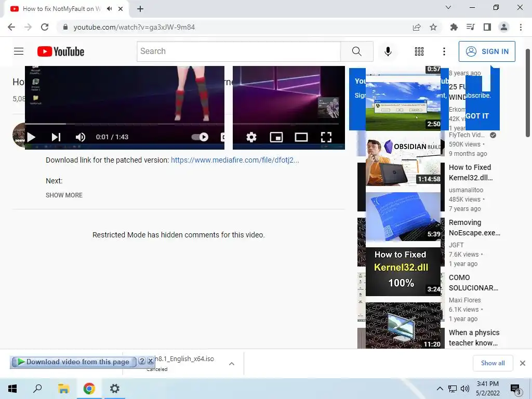Screen dimensions: 532x399
Task: Open the Obsidian build video thumbnail
Action: click(403, 162)
